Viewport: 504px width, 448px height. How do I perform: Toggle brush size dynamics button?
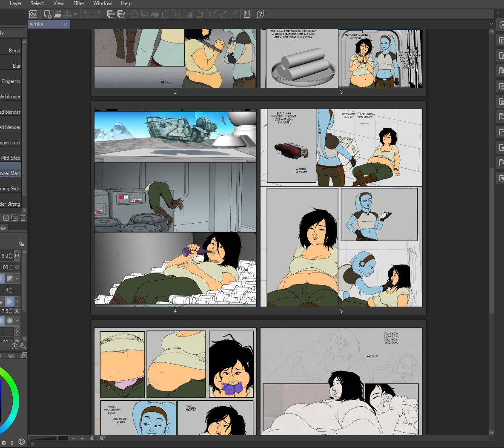17,256
